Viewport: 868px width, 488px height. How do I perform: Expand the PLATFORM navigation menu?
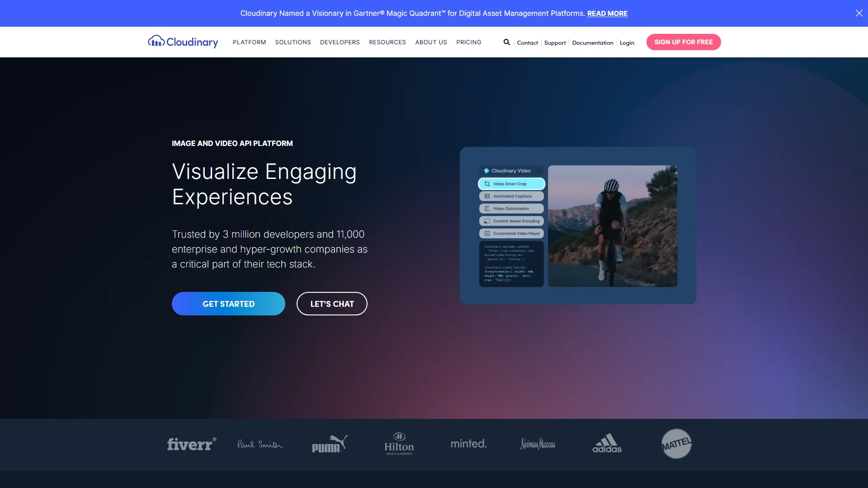click(x=249, y=42)
